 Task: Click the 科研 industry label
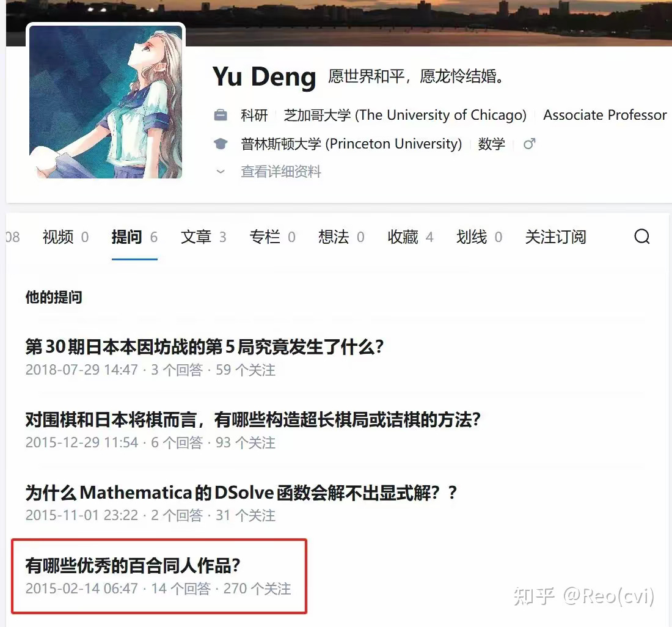[254, 116]
